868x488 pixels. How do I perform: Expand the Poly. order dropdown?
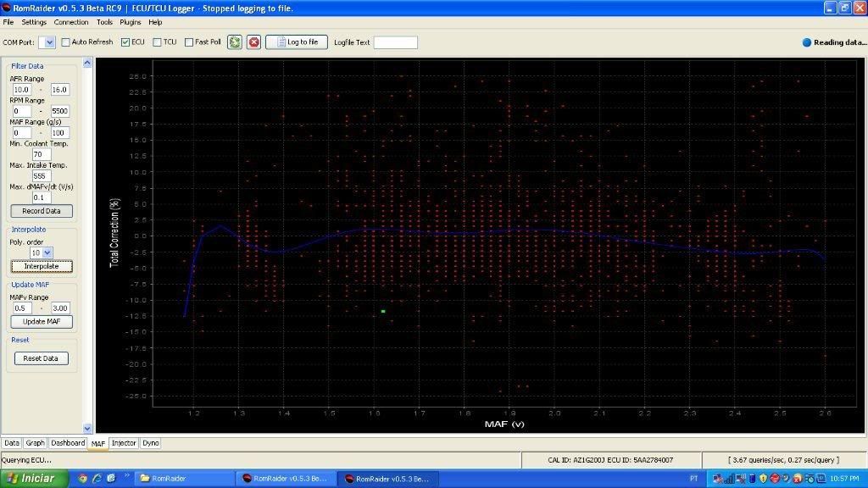[x=47, y=252]
